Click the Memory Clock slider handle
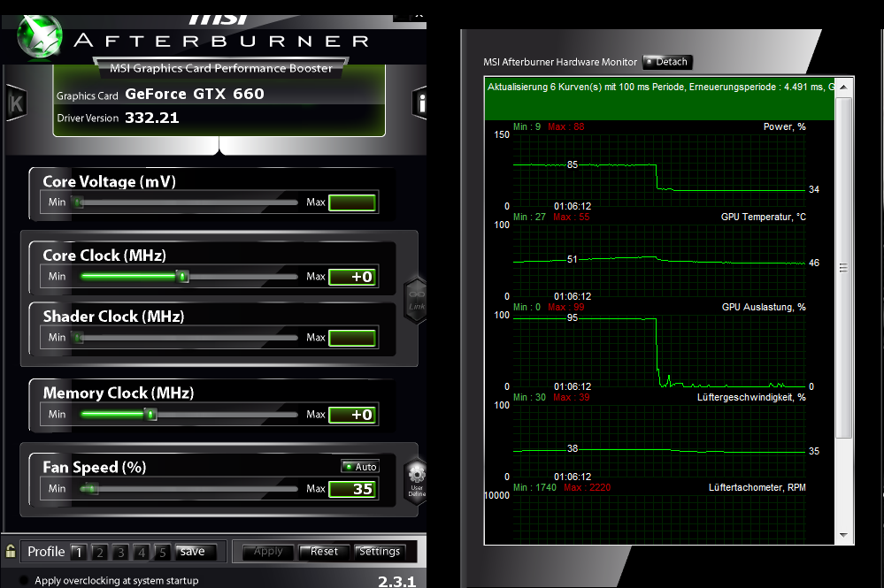884x588 pixels. coord(150,415)
